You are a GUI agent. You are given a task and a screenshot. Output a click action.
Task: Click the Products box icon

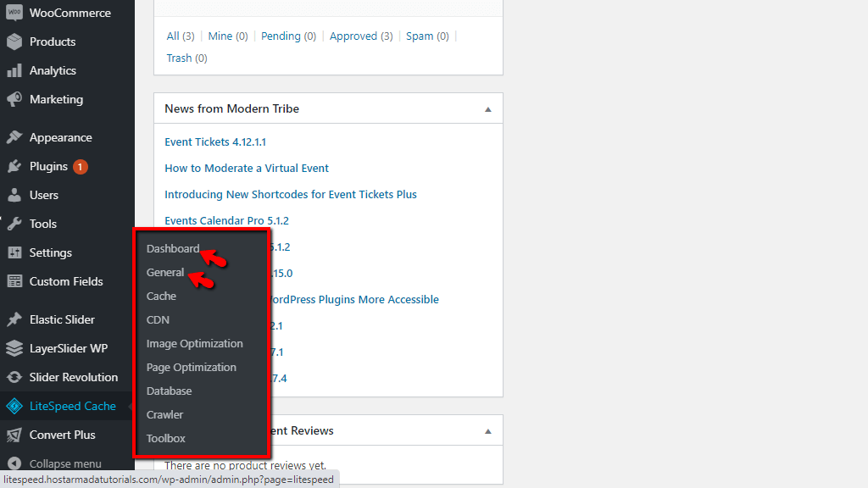tap(14, 42)
